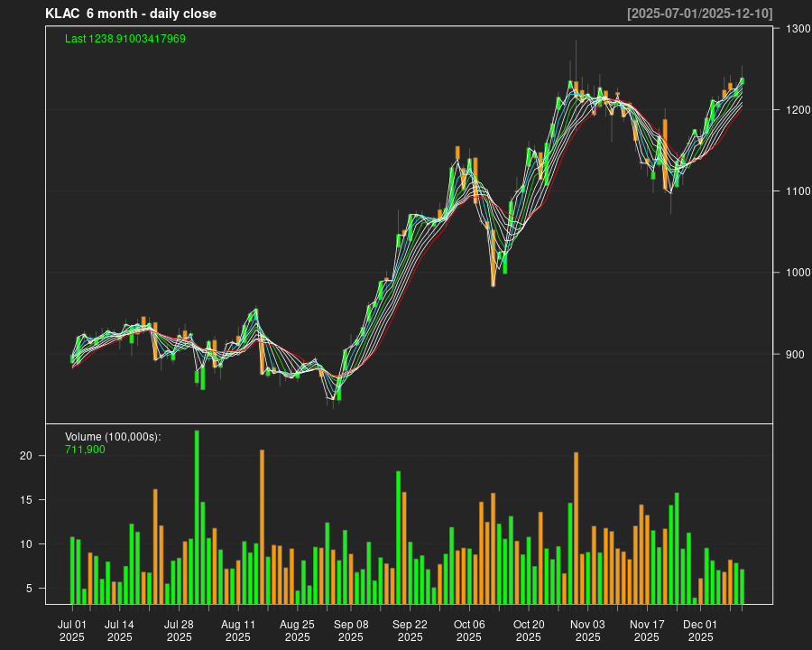Click the 2025-07-01/2025-12-10 date range label
Viewport: 812px width, 650px height.
(699, 14)
